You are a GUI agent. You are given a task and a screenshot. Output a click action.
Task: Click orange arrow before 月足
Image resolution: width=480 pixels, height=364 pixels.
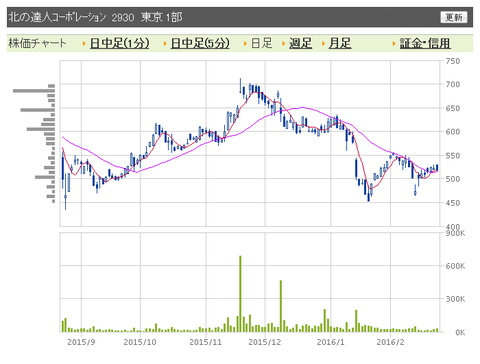[323, 44]
